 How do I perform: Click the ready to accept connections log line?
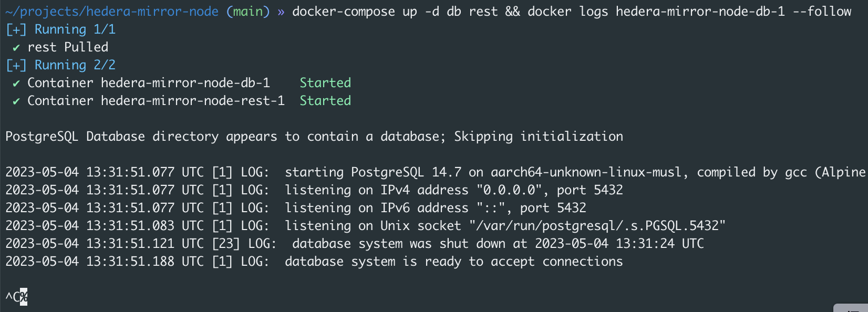(x=314, y=262)
